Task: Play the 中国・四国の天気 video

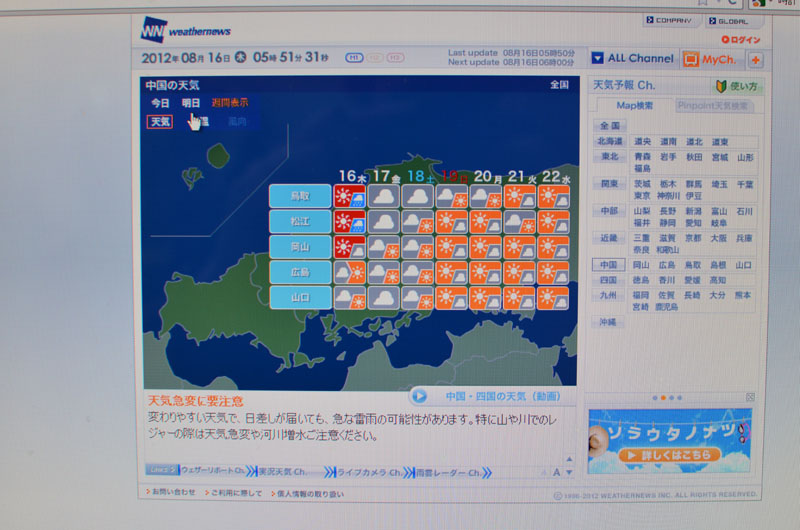Action: [420, 396]
